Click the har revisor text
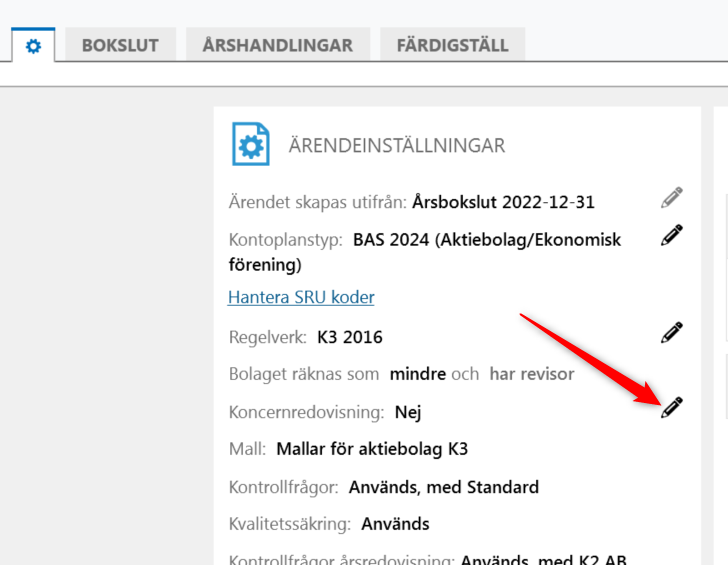 (x=532, y=374)
